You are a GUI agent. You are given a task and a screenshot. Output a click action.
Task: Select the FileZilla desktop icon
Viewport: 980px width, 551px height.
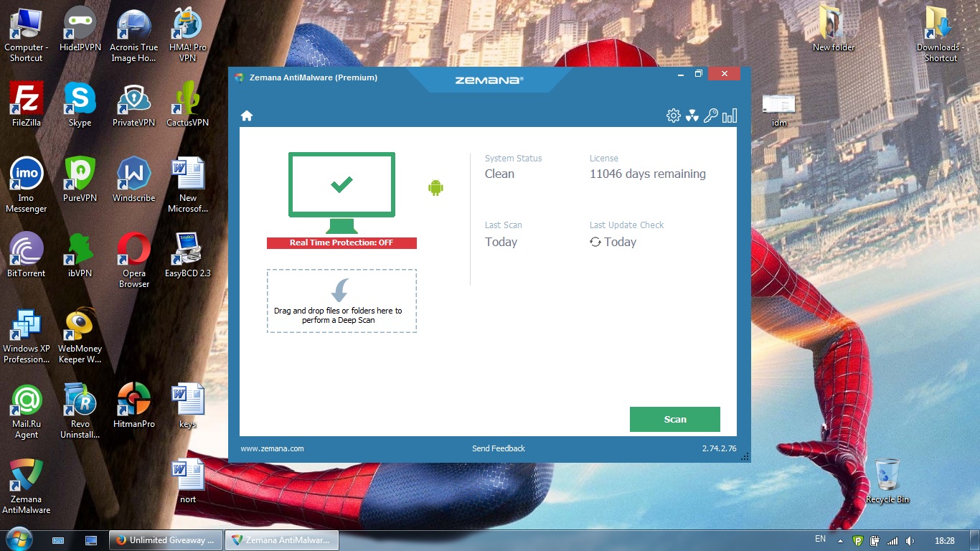(x=27, y=105)
